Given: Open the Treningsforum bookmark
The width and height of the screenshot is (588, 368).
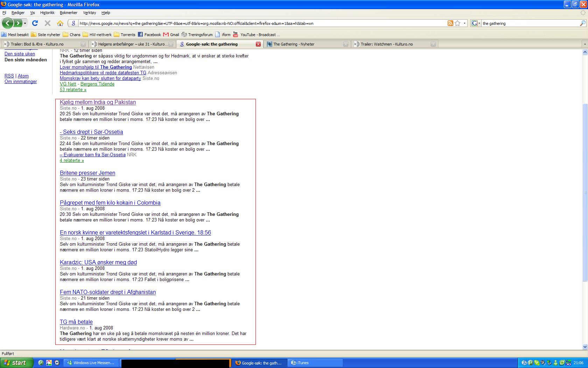Looking at the screenshot, I should [197, 35].
